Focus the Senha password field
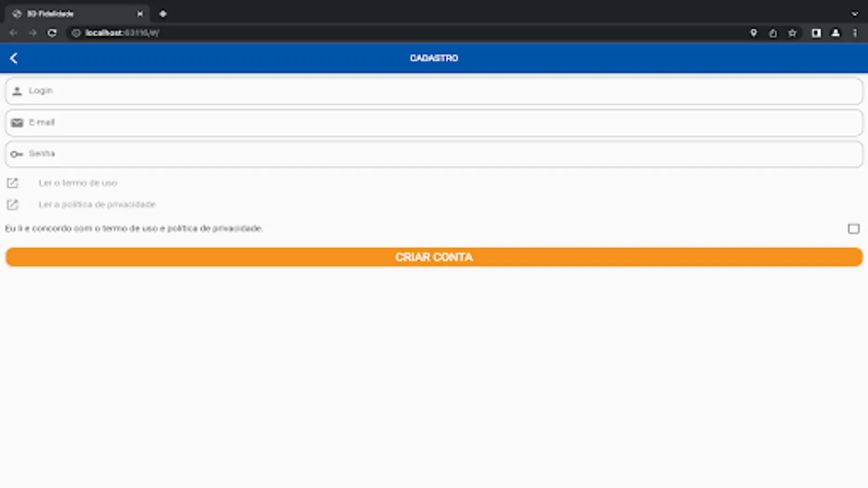The width and height of the screenshot is (868, 488). (434, 154)
